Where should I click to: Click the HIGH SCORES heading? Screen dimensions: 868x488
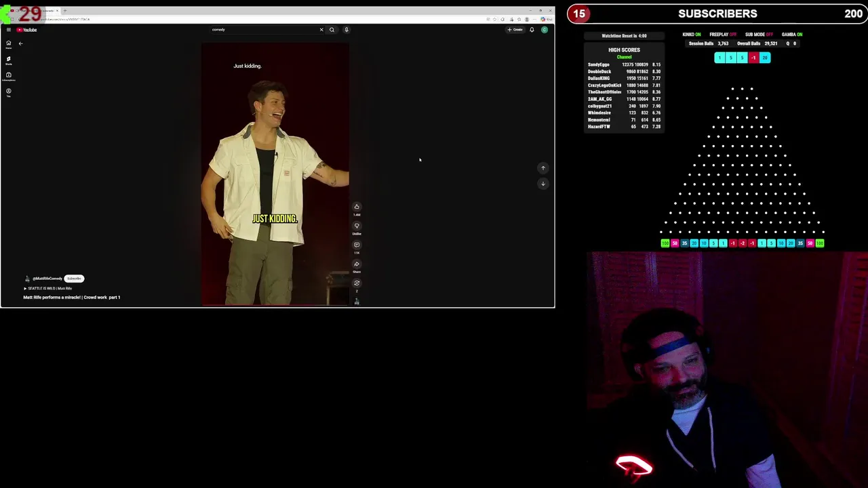coord(624,50)
